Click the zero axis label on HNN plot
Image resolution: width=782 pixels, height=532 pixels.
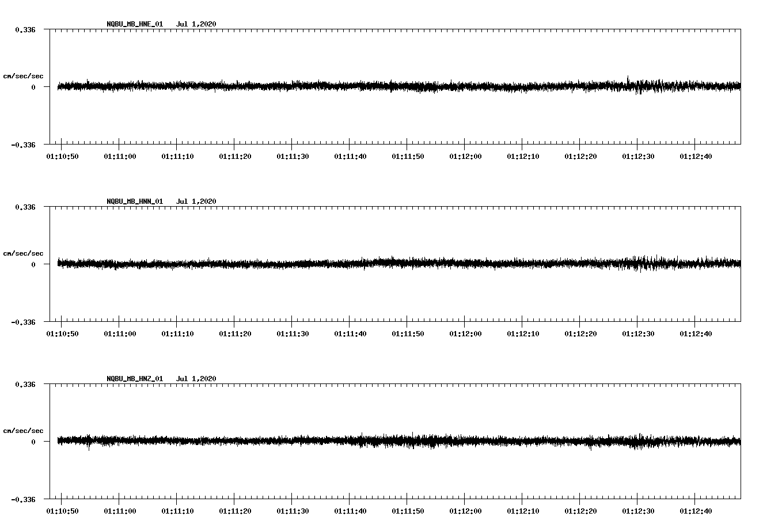pyautogui.click(x=33, y=264)
